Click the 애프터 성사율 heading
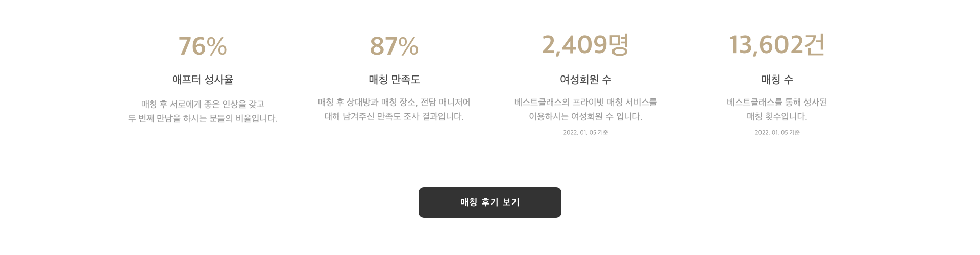 tap(203, 80)
